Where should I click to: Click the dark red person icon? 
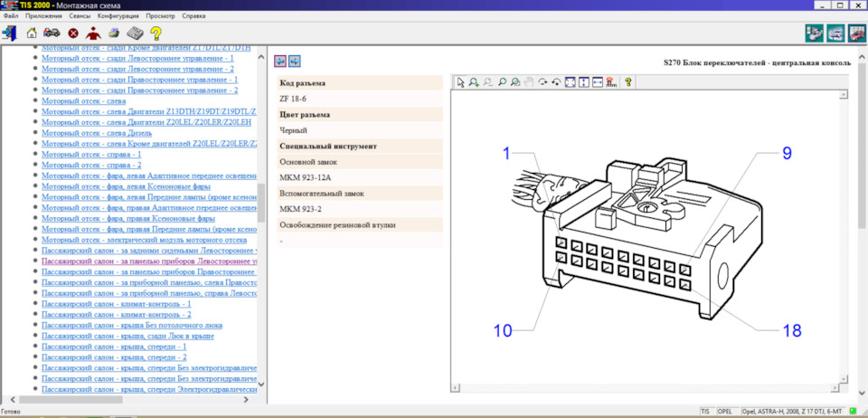click(x=93, y=33)
